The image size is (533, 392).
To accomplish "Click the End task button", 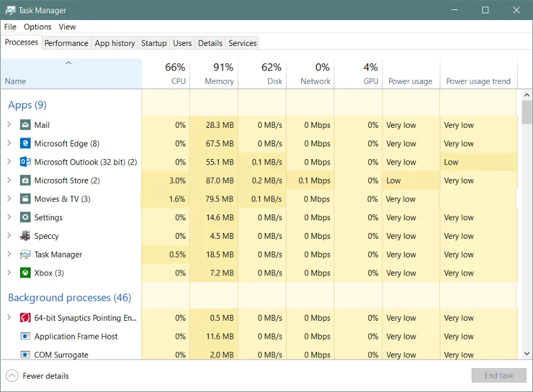I will point(498,375).
